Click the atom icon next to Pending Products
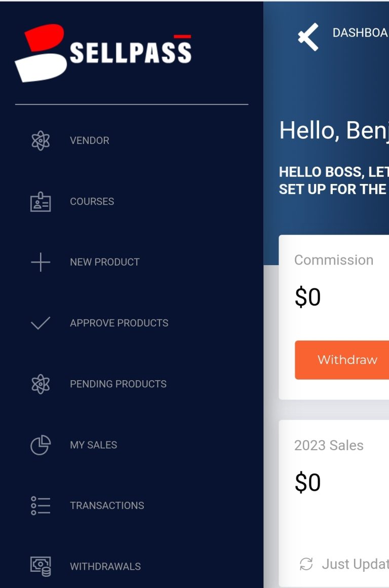This screenshot has width=389, height=588. coord(41,384)
